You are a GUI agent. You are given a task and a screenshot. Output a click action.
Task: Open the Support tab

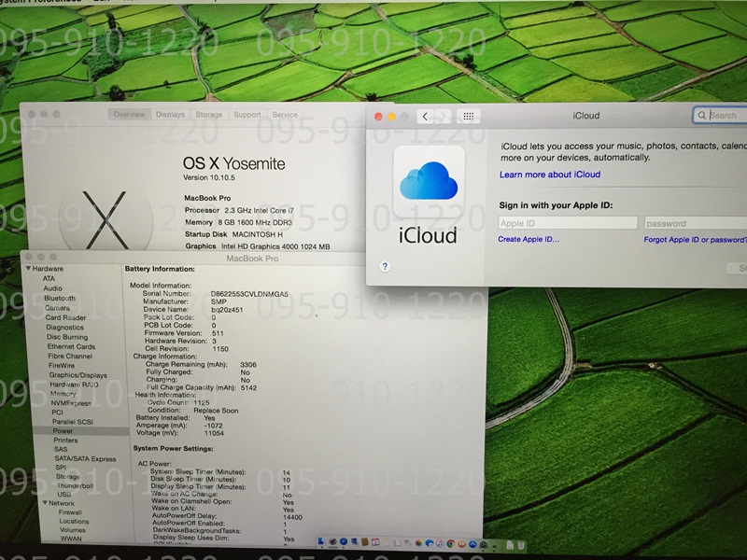tap(247, 114)
